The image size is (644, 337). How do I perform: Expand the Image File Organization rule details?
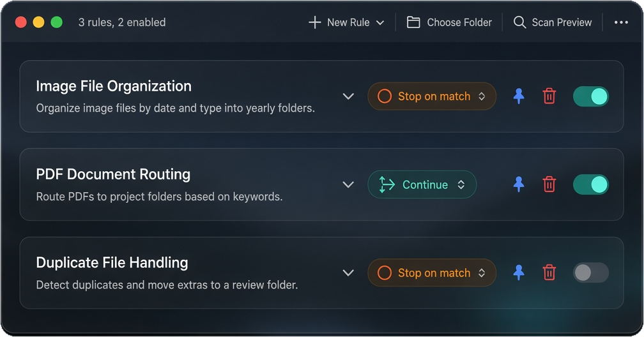(348, 96)
